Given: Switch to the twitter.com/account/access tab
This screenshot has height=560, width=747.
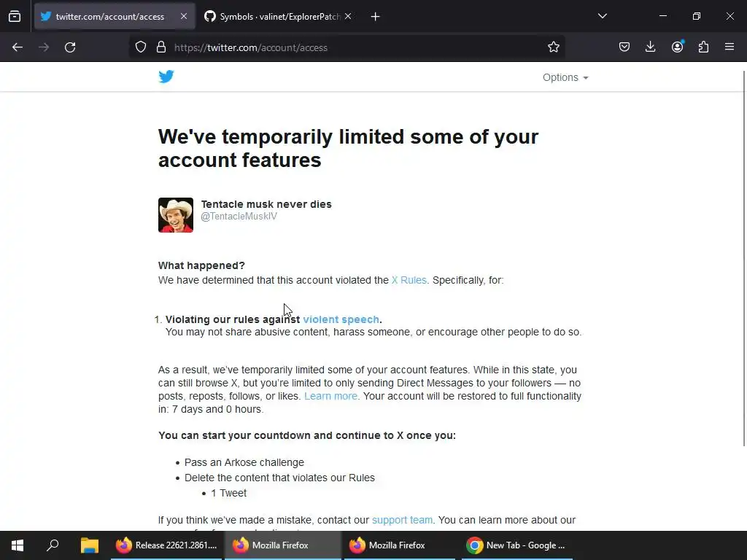Looking at the screenshot, I should click(x=115, y=16).
